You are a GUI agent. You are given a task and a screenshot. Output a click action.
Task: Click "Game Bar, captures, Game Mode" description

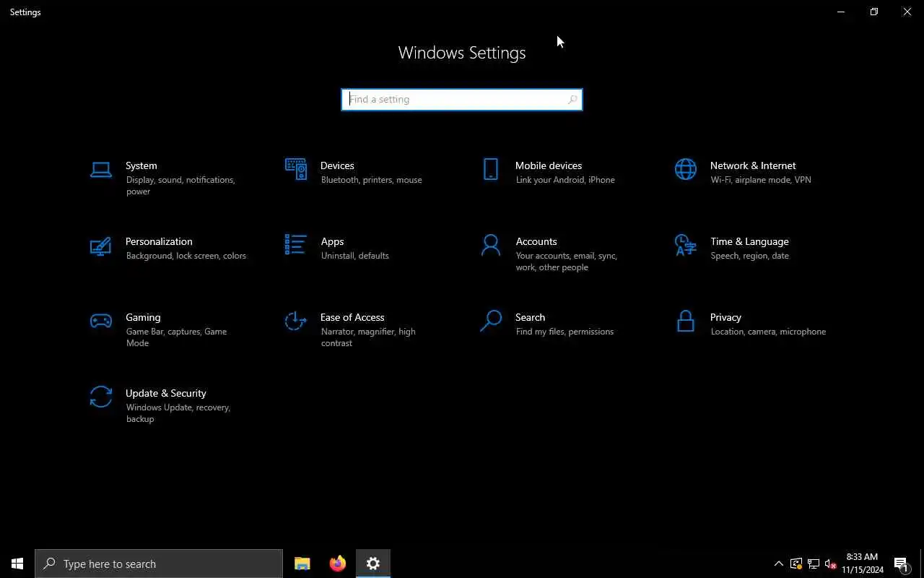[176, 337]
